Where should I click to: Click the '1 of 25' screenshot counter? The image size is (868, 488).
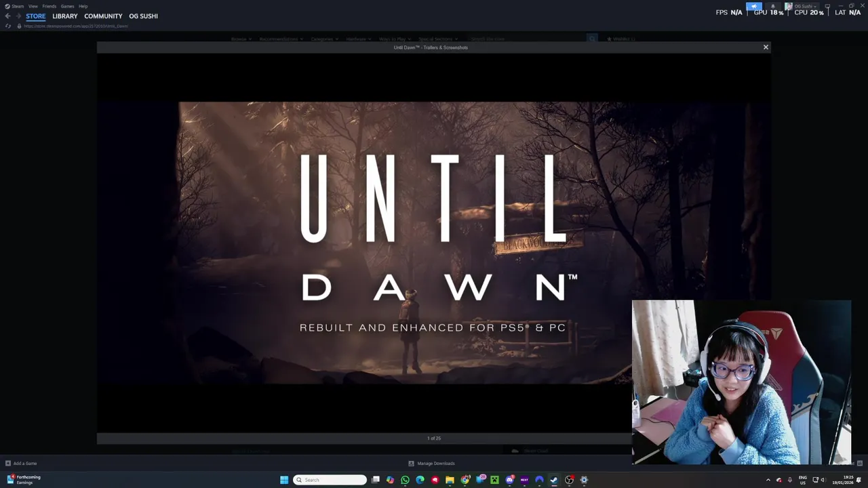tap(434, 439)
